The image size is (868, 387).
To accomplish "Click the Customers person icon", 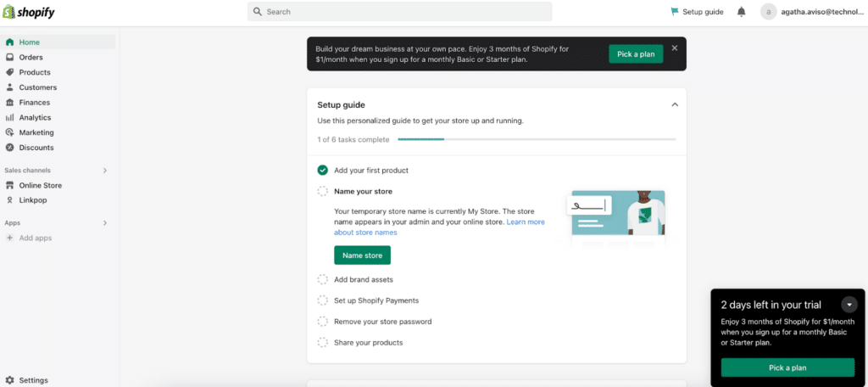I will 9,87.
